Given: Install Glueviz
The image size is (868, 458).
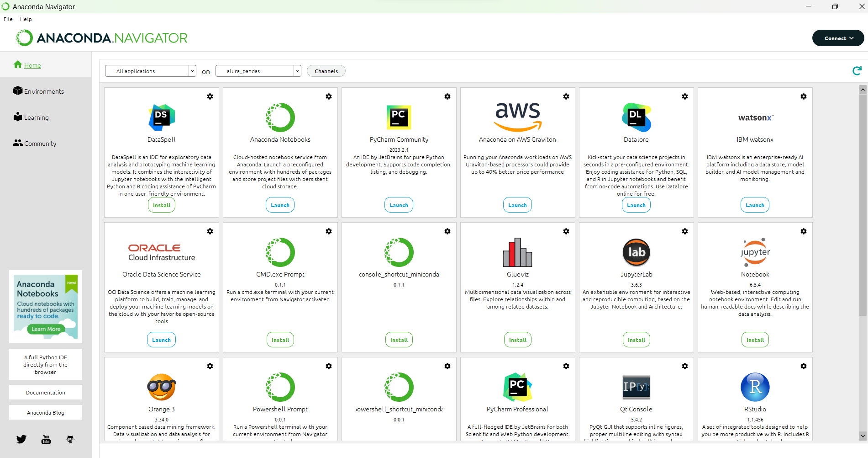Looking at the screenshot, I should tap(518, 340).
